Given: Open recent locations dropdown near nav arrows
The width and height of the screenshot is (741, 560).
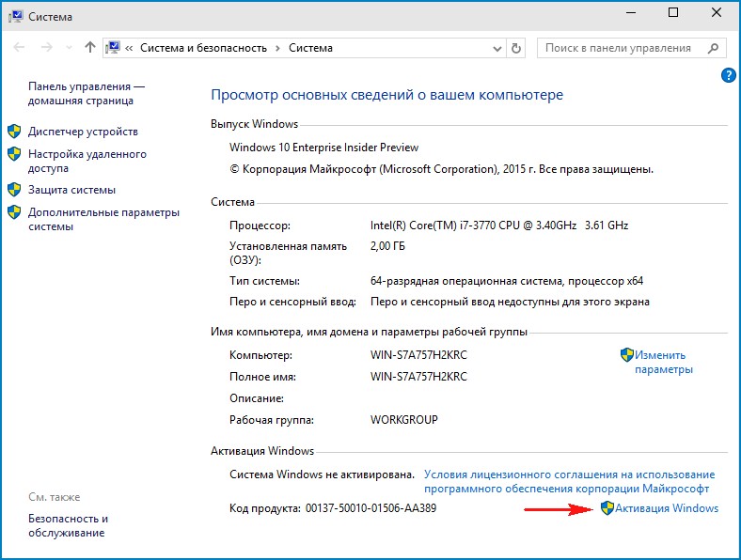Looking at the screenshot, I should (x=69, y=48).
